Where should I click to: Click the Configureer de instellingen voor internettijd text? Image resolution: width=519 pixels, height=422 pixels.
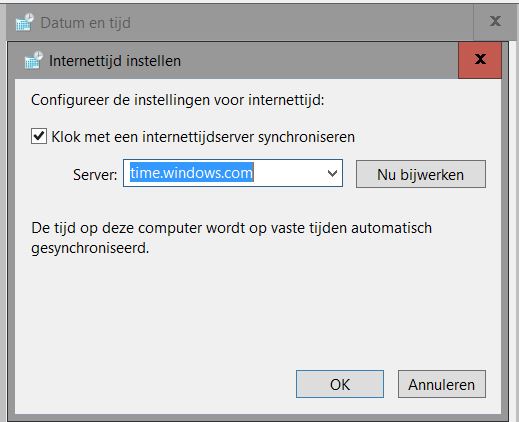pyautogui.click(x=178, y=100)
